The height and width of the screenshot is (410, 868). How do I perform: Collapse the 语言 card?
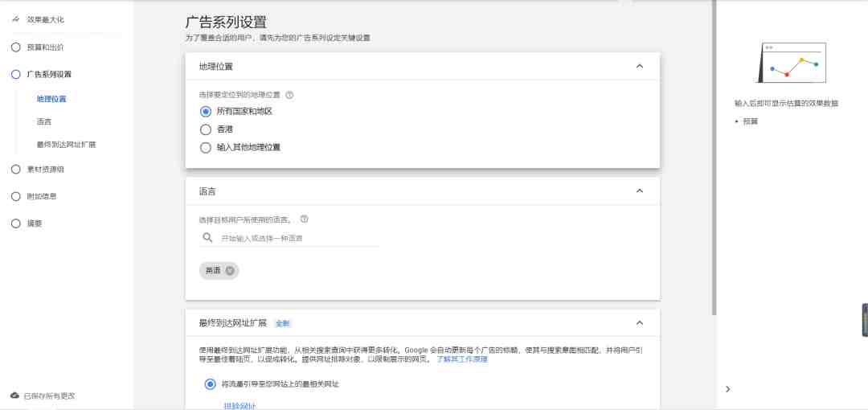[640, 191]
